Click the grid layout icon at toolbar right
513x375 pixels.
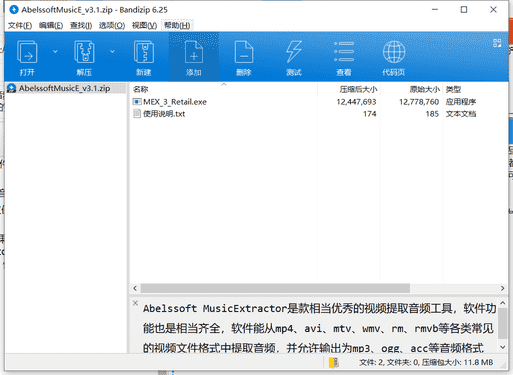pyautogui.click(x=497, y=43)
